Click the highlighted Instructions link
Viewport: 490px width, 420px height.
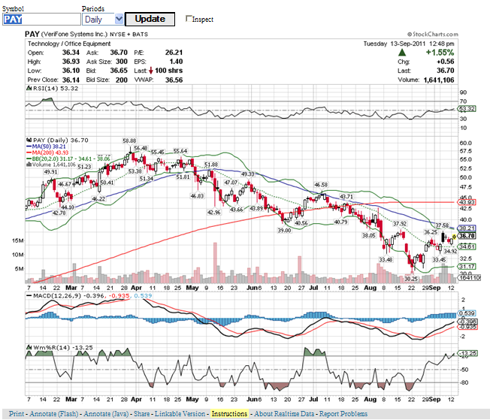[230, 414]
